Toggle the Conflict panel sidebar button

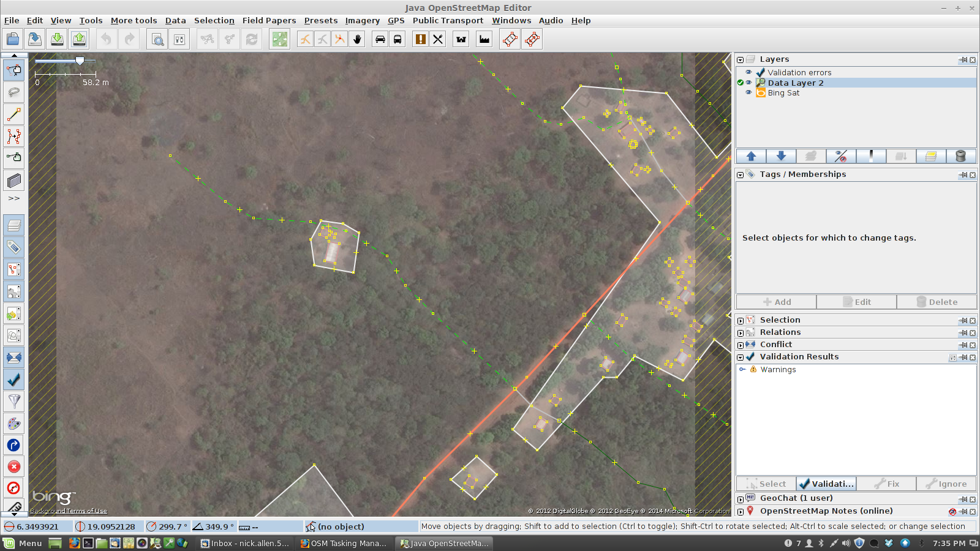tap(14, 358)
